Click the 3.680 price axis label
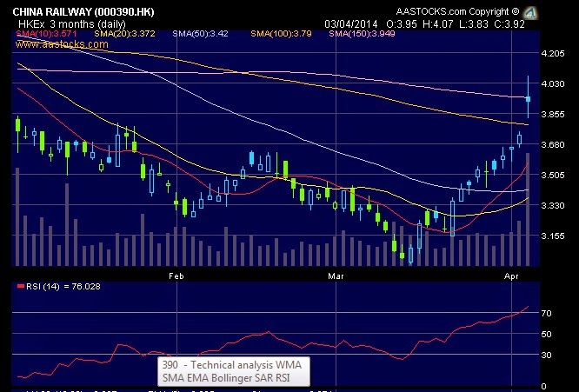 tap(552, 144)
